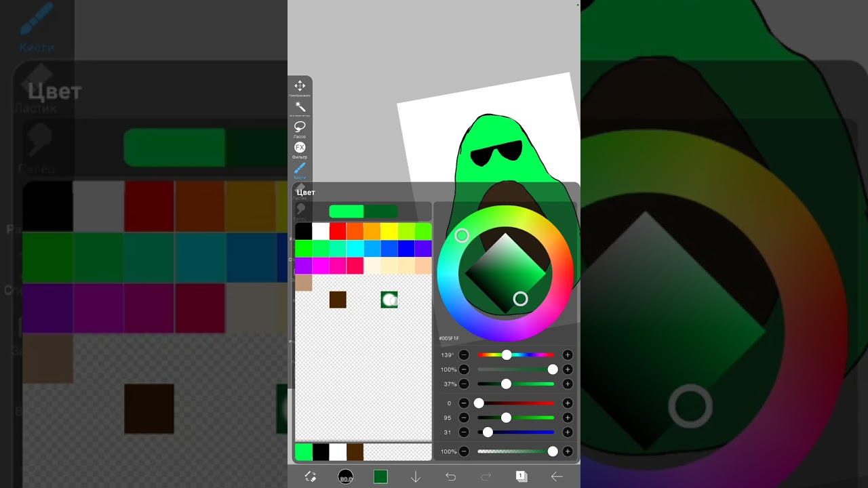Image resolution: width=868 pixels, height=488 pixels.
Task: Select bright green in the bottom history row
Action: (304, 452)
